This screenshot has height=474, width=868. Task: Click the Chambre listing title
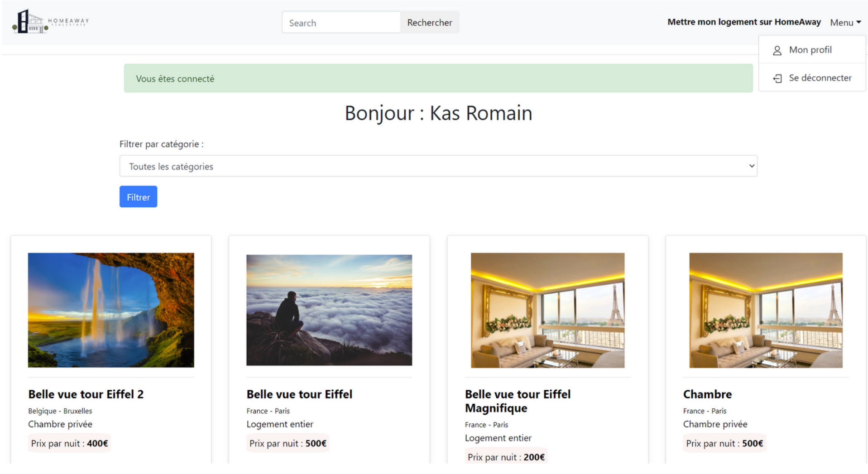click(x=707, y=394)
